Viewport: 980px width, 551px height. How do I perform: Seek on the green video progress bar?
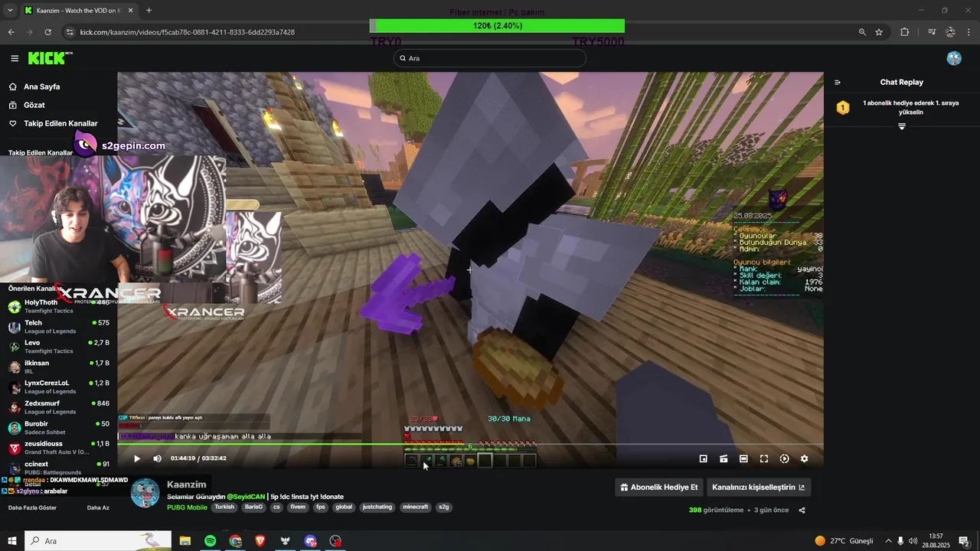point(470,444)
